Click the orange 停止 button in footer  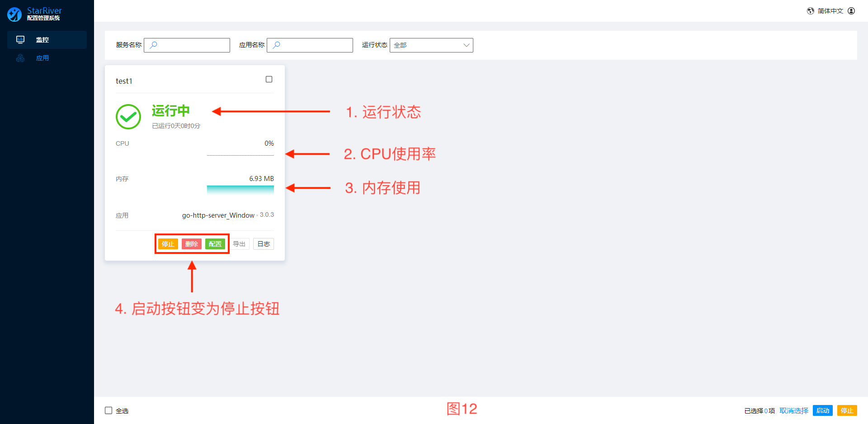point(847,410)
